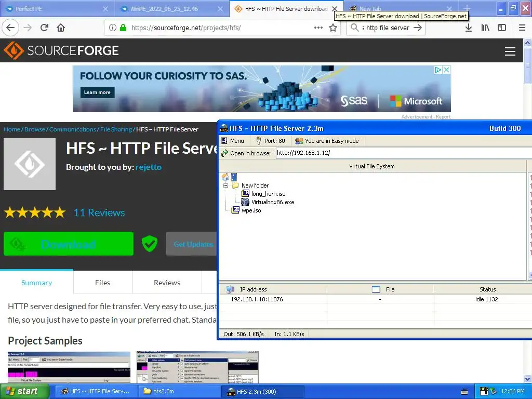This screenshot has height=399, width=532.
Task: Reload the SourceForge page
Action: point(45,28)
